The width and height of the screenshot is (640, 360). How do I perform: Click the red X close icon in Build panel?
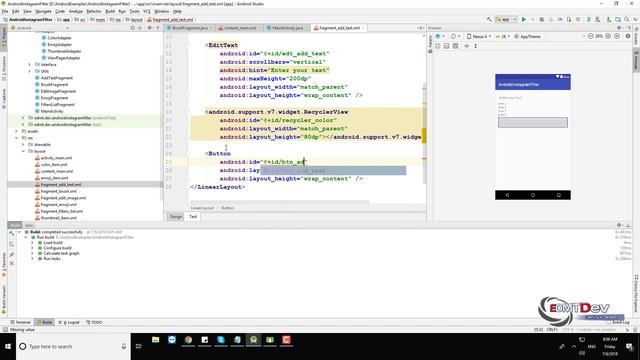pyautogui.click(x=11, y=264)
